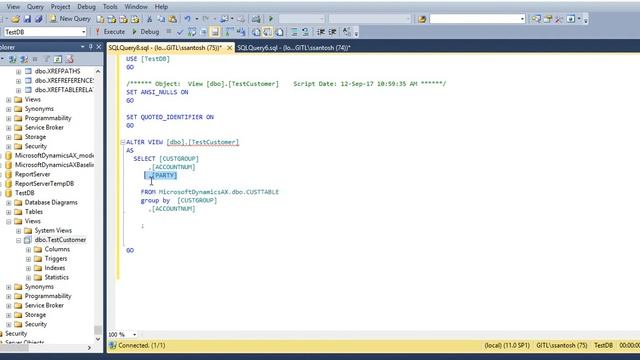Expand the Columns folder under dbo.TestCustomer
Image resolution: width=640 pixels, height=360 pixels.
(28, 250)
